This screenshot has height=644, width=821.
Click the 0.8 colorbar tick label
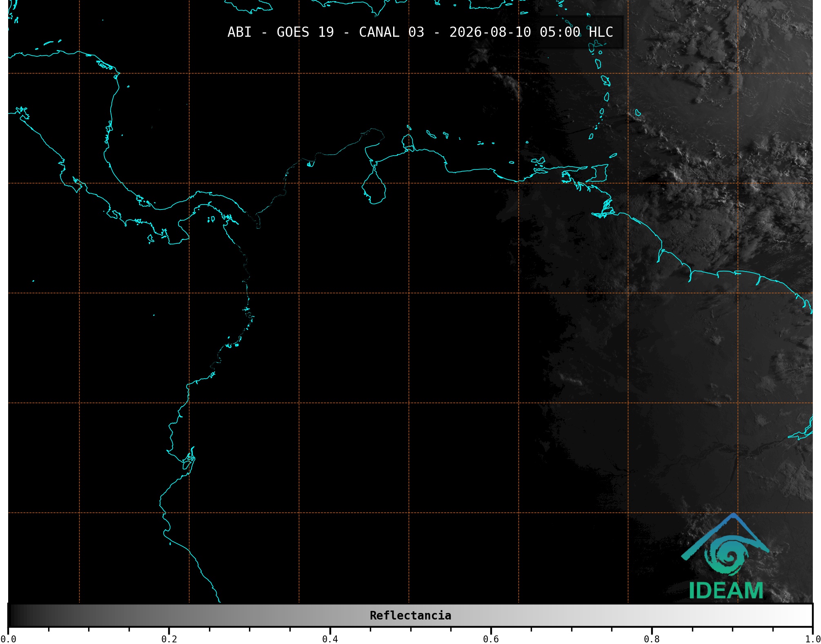point(652,639)
